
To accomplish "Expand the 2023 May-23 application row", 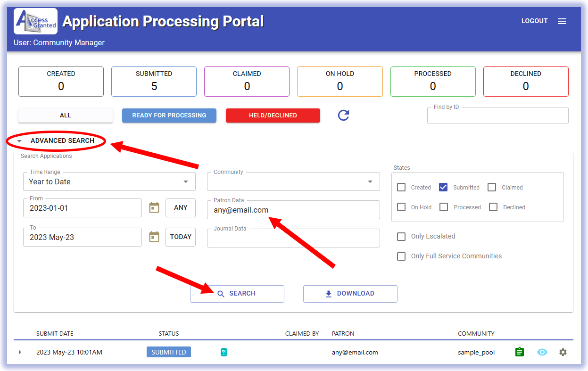I will click(20, 352).
